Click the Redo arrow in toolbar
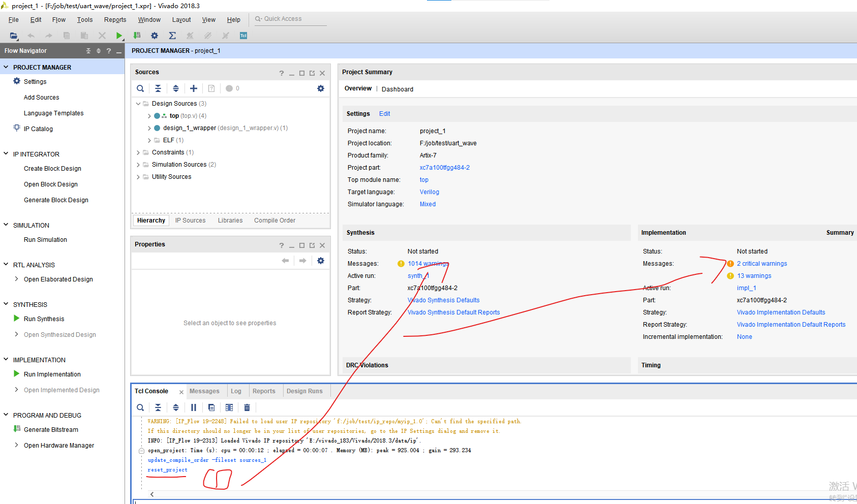The image size is (857, 504). tap(49, 36)
